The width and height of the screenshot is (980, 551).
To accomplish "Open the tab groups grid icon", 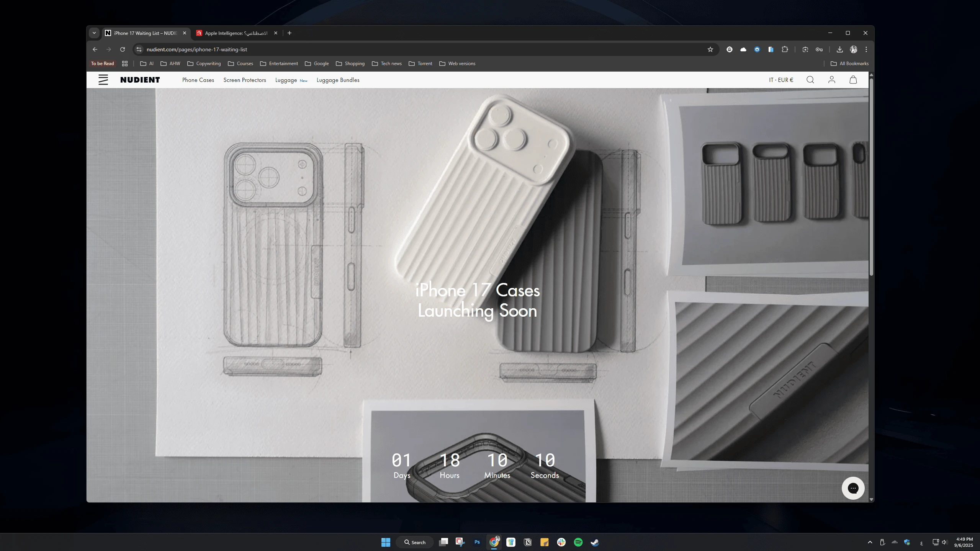I will 125,64.
